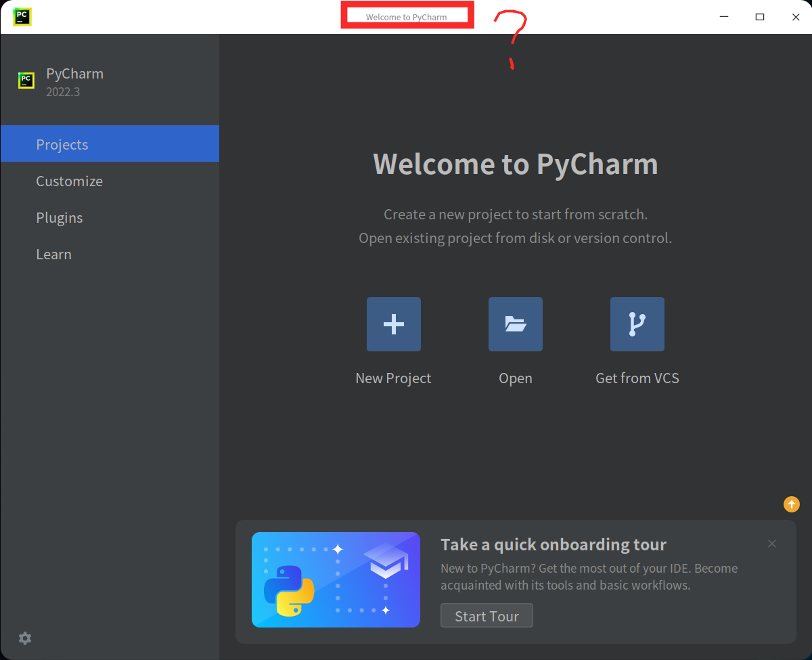The height and width of the screenshot is (660, 812).
Task: Click the PC icon in the title bar
Action: [22, 16]
